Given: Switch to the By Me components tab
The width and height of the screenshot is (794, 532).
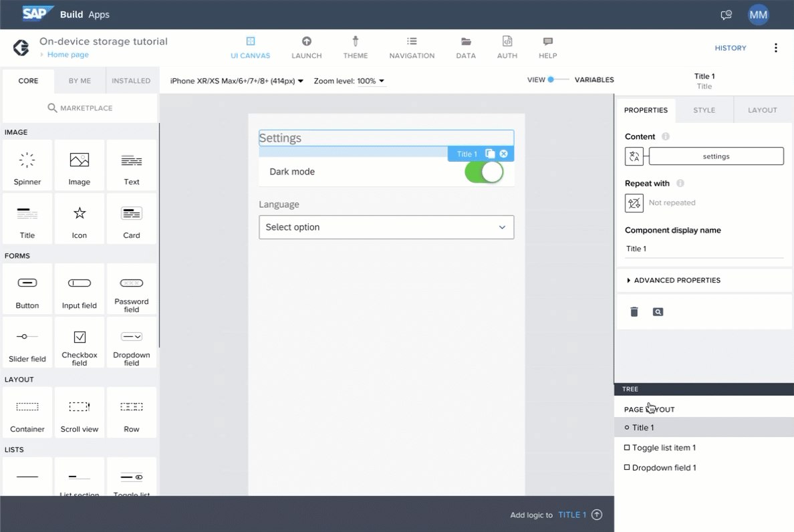Looking at the screenshot, I should (x=80, y=80).
